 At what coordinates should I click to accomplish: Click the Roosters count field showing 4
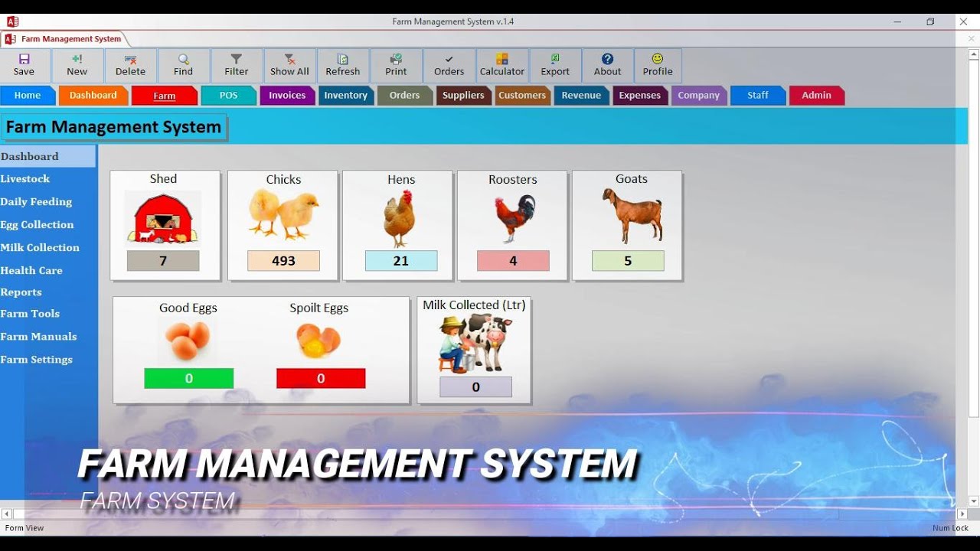coord(513,261)
